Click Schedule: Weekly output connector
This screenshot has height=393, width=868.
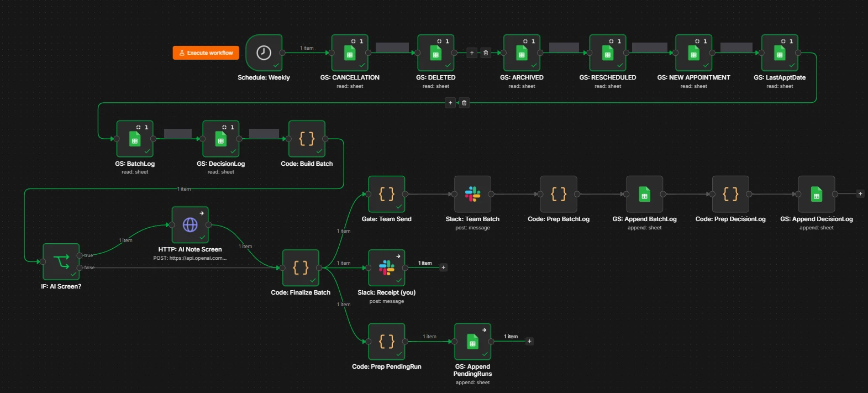click(x=282, y=53)
